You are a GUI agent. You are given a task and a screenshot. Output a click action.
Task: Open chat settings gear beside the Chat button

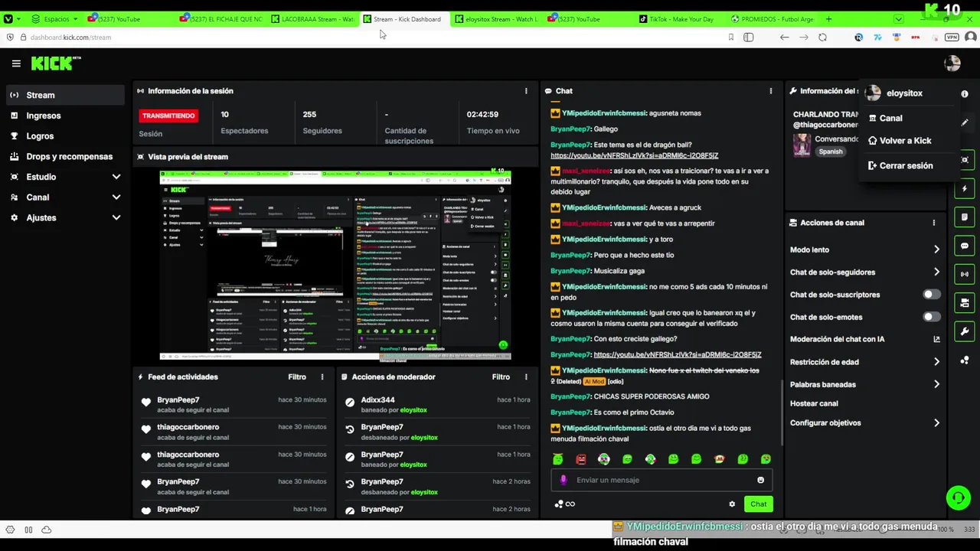coord(732,504)
